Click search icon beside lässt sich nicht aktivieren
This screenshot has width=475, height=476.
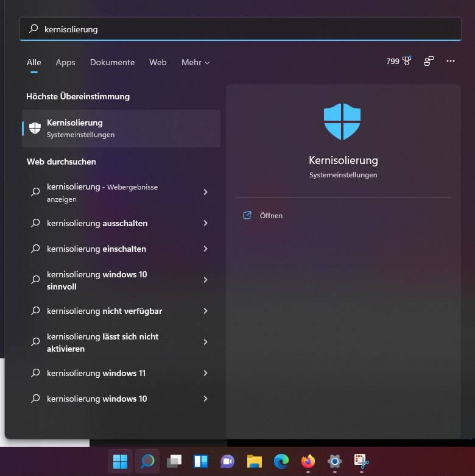[x=35, y=342]
